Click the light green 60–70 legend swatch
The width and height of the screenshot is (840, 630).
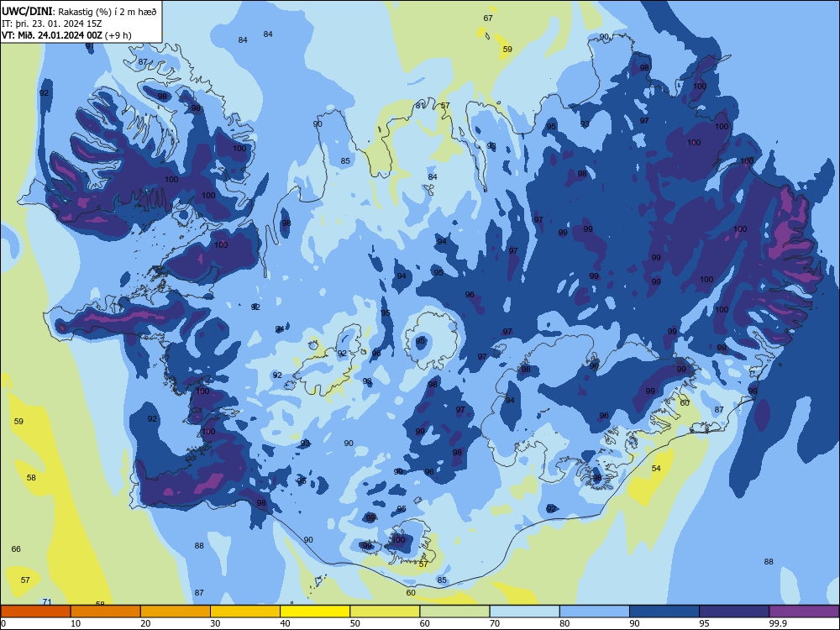(454, 612)
